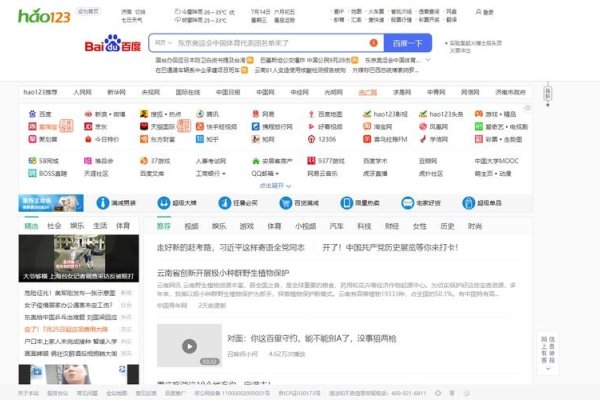Switch to the 科技 feed tab

[x=364, y=226]
